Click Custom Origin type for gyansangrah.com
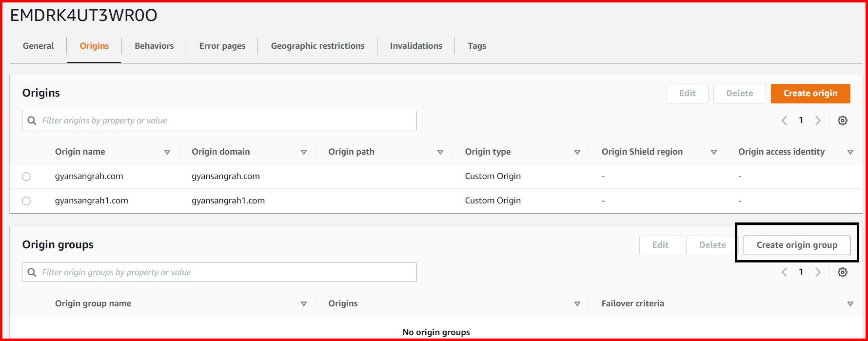Image resolution: width=868 pixels, height=341 pixels. point(493,176)
